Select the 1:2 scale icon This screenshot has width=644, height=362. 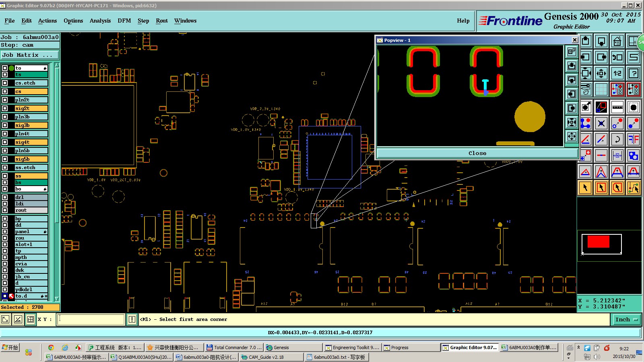pos(617,73)
